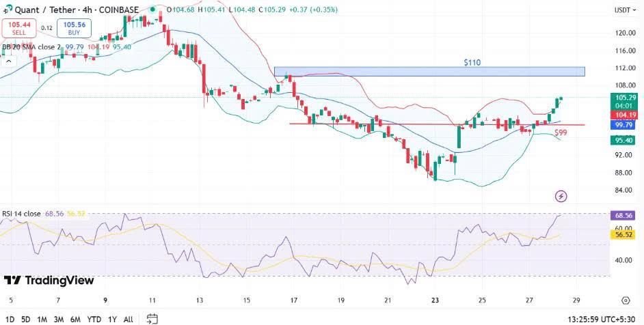Select the 5D time range

click(x=25, y=319)
